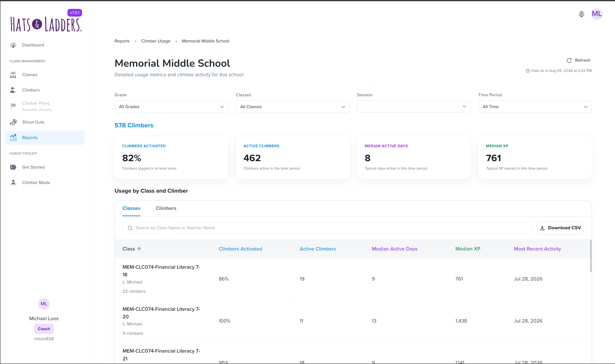Click the Memorial Middle School breadcrumb
Image resolution: width=615 pixels, height=364 pixels.
coord(205,41)
